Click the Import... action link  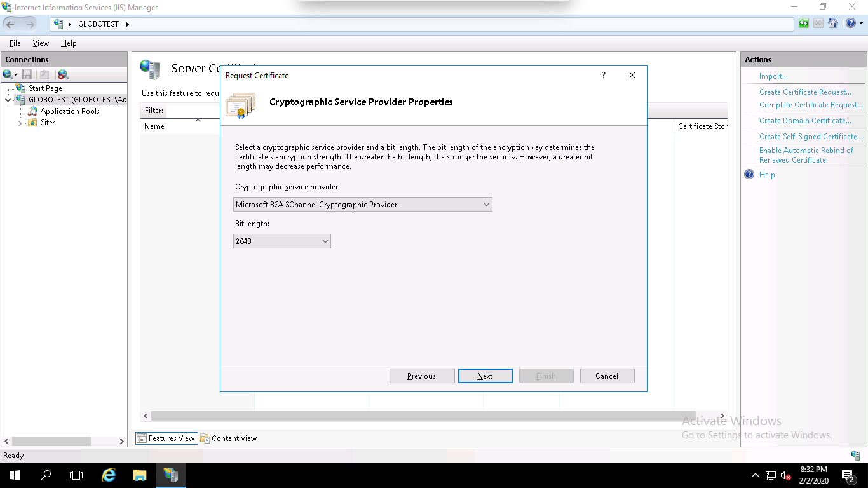click(x=773, y=76)
